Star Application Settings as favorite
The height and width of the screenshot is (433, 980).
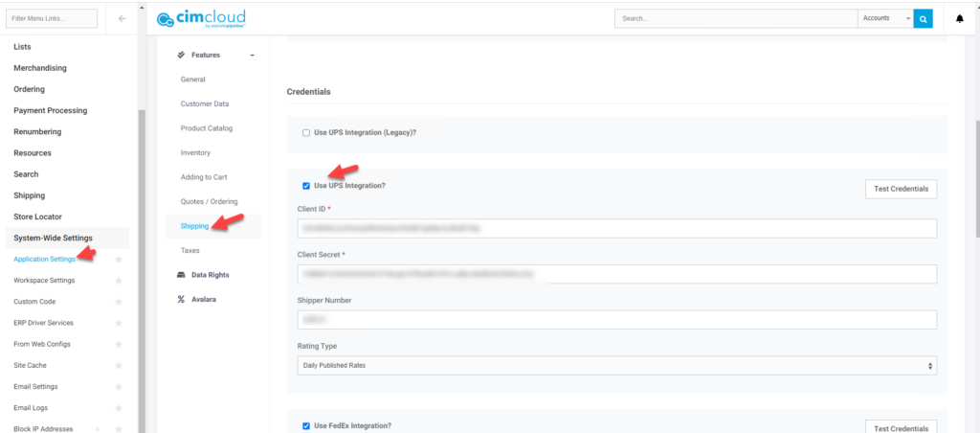pyautogui.click(x=119, y=259)
